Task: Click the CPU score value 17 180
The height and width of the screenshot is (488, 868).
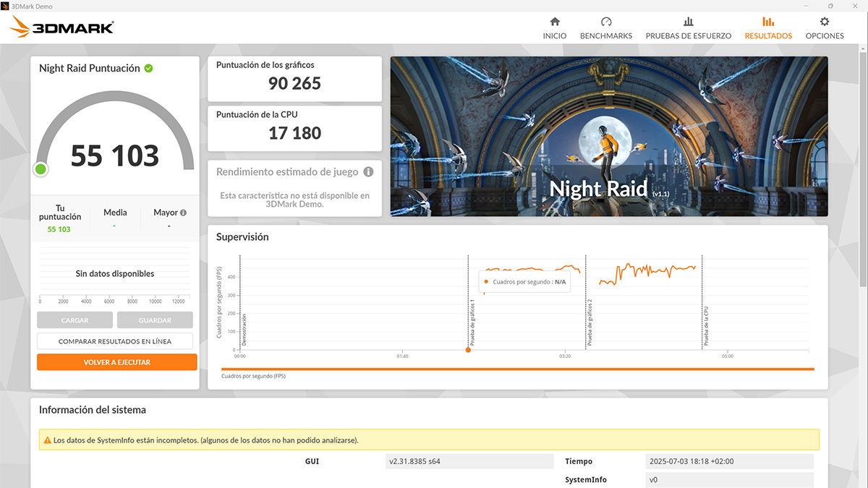Action: click(x=294, y=133)
